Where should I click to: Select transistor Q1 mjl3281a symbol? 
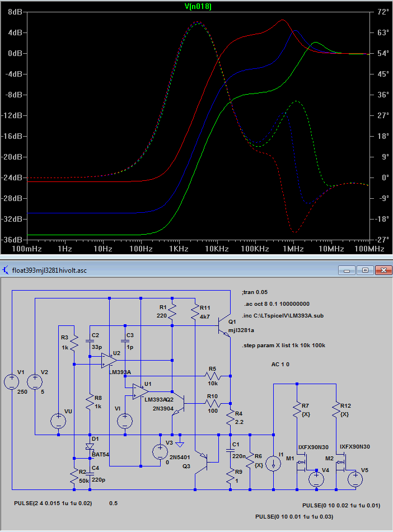coord(224,326)
